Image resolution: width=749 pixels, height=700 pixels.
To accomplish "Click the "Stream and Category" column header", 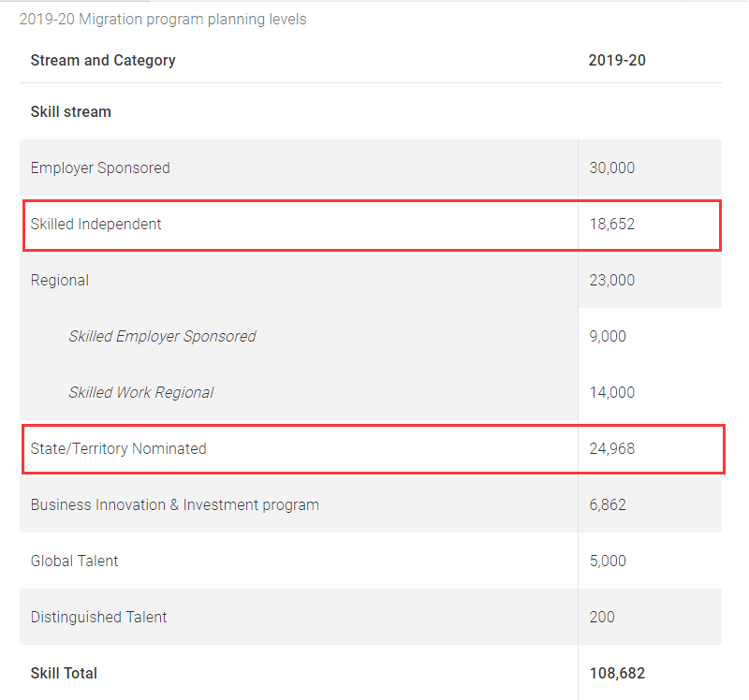I will point(103,60).
